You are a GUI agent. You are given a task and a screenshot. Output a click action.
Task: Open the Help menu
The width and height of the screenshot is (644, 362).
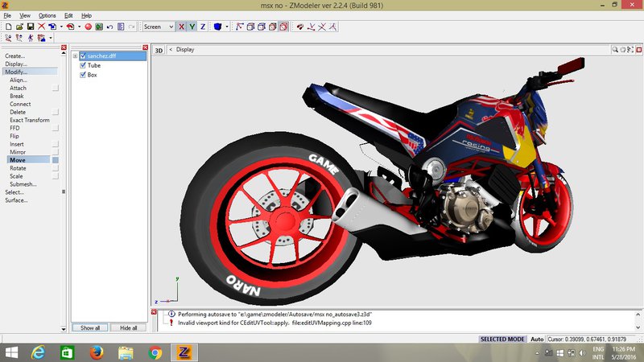86,15
